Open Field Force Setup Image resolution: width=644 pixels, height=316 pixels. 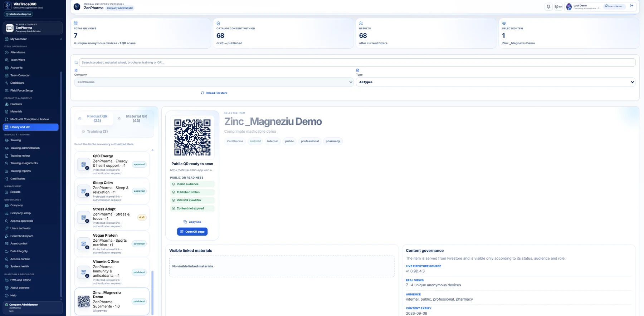tap(31, 90)
